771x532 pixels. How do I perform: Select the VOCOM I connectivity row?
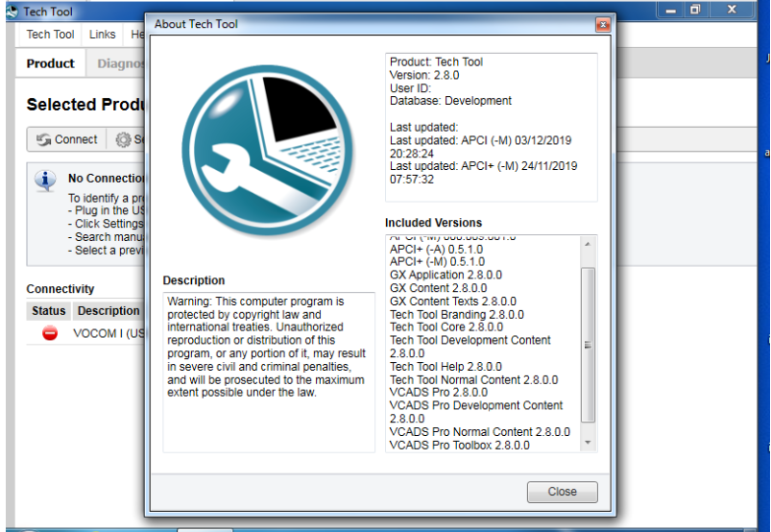click(x=86, y=333)
